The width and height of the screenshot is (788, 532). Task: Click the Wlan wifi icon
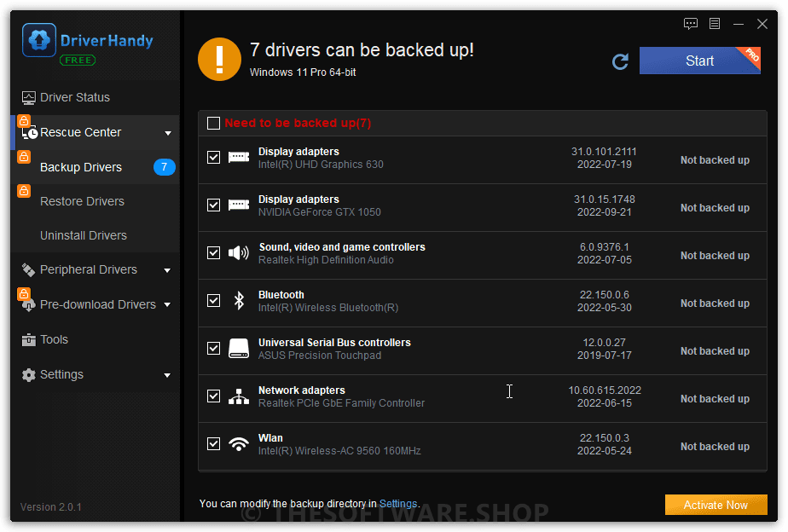click(x=239, y=444)
